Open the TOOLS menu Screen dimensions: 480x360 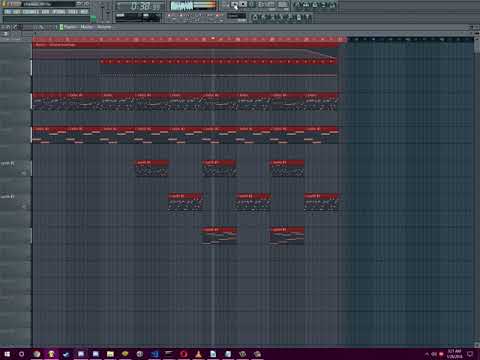pyautogui.click(x=73, y=12)
